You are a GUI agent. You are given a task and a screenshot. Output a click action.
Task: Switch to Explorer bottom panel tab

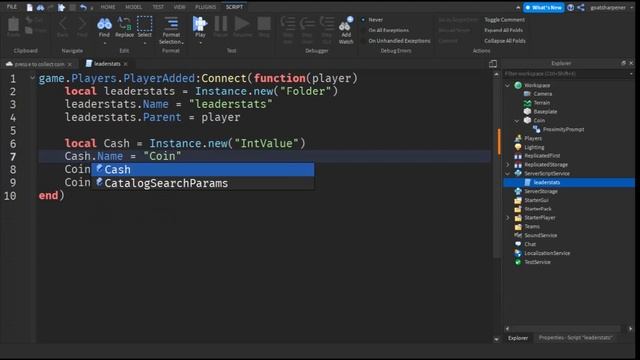pos(518,338)
